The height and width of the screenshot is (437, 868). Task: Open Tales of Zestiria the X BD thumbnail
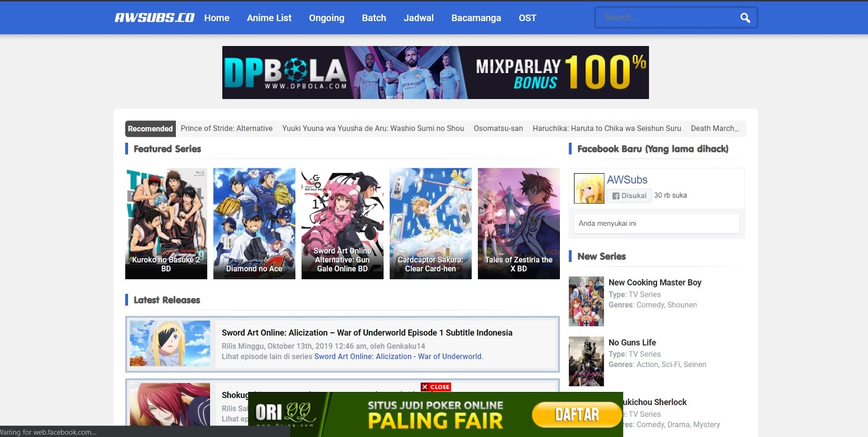519,224
